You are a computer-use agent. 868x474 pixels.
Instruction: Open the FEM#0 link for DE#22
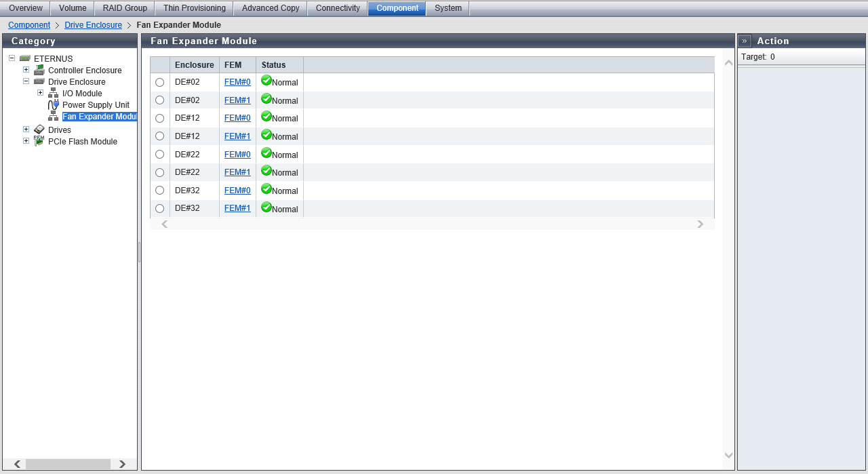pyautogui.click(x=237, y=154)
